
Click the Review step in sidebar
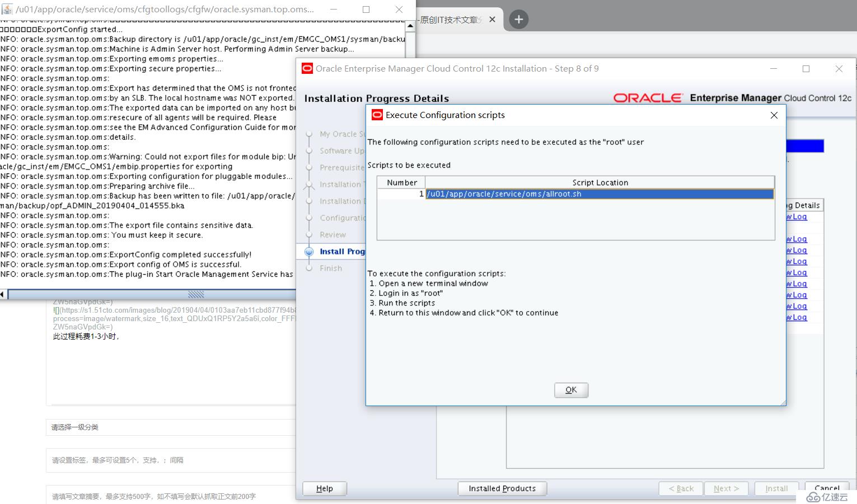tap(333, 235)
